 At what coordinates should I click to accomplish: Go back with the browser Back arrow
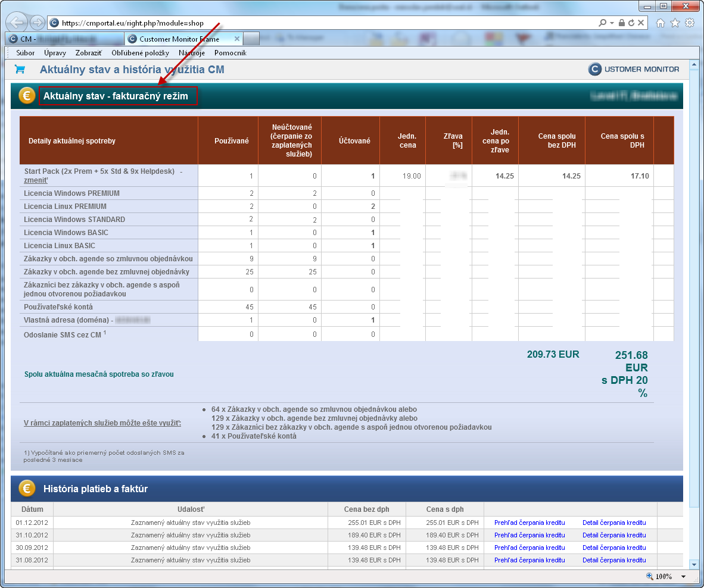coord(17,23)
